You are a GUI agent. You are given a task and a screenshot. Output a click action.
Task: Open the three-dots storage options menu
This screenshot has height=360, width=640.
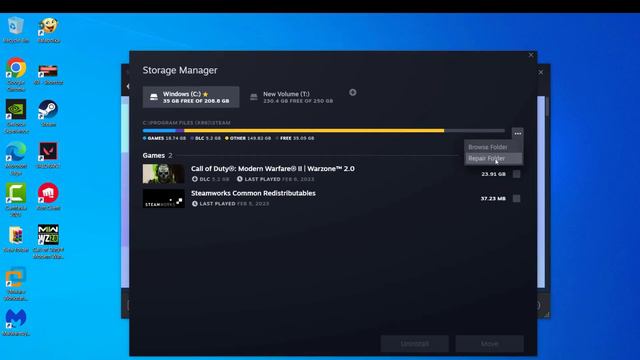518,133
